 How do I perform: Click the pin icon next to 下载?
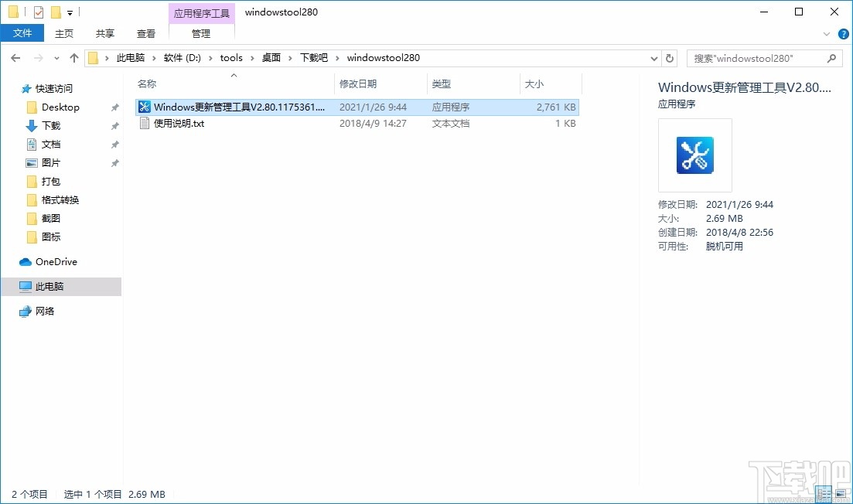coord(114,126)
